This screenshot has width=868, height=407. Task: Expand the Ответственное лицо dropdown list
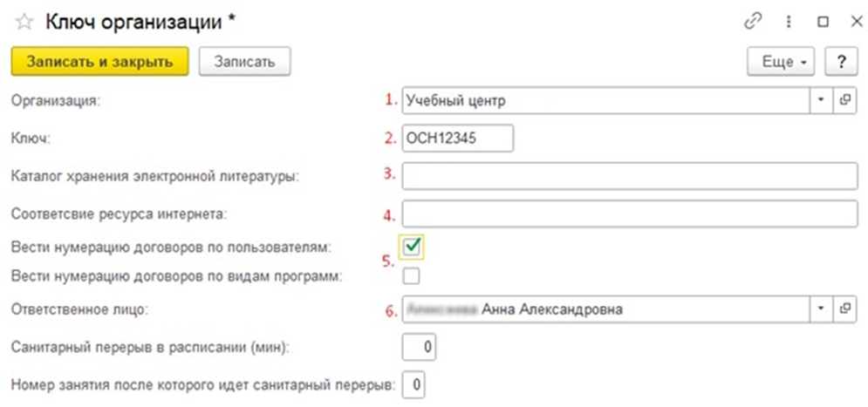click(821, 309)
